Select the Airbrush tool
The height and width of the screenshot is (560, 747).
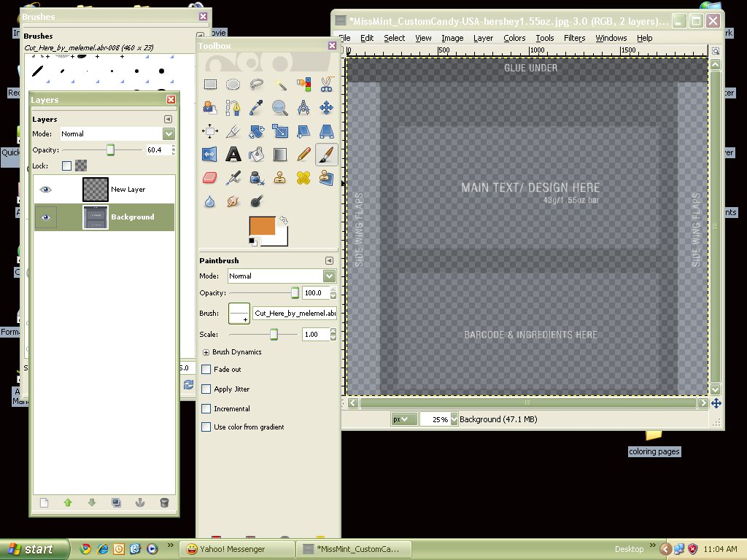coord(233,178)
